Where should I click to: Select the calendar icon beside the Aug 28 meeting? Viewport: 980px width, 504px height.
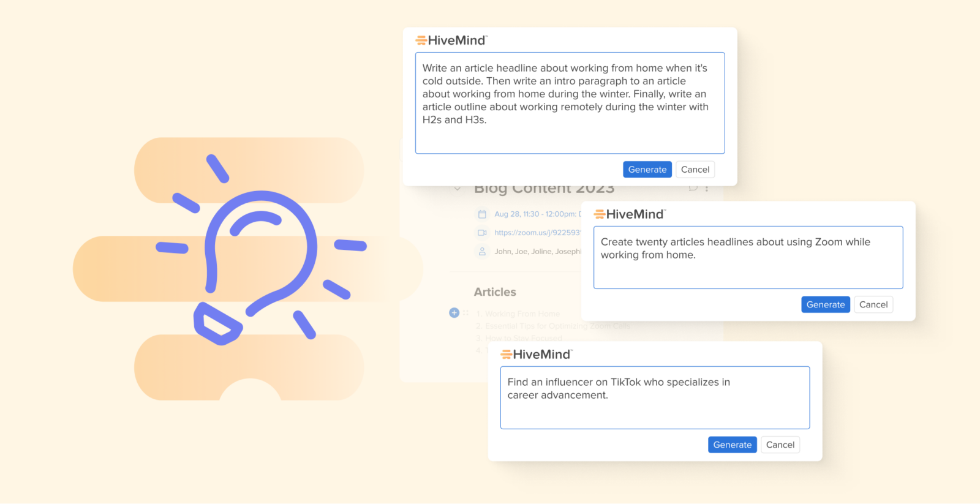point(481,214)
